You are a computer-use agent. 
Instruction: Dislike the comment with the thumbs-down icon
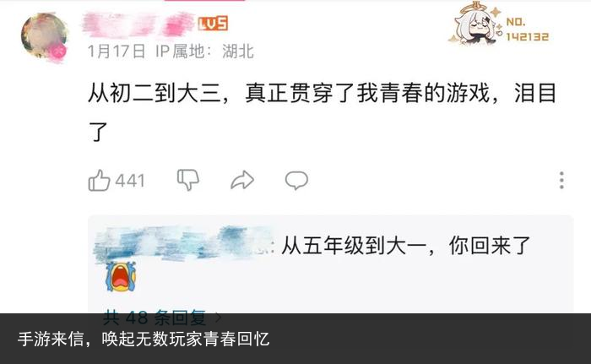tap(188, 180)
